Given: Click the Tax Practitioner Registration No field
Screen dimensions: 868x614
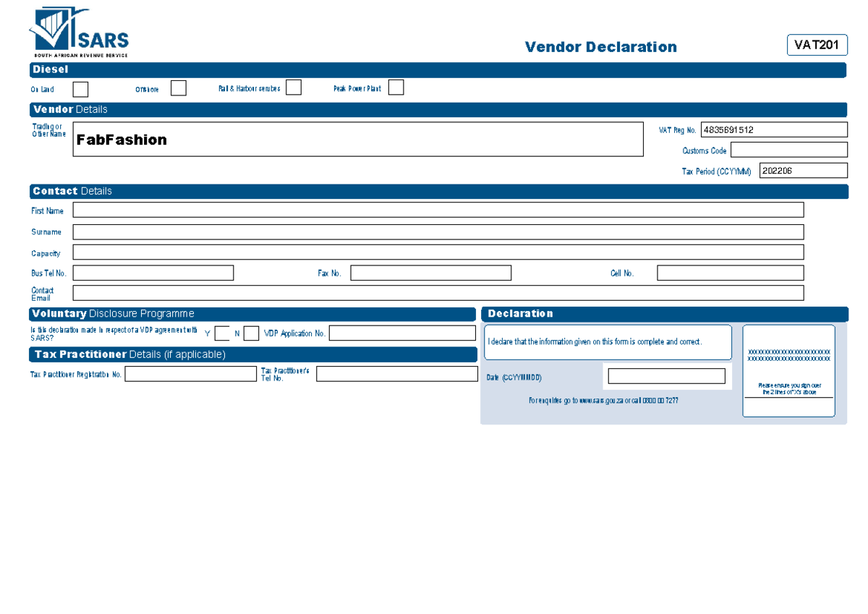Looking at the screenshot, I should [190, 373].
